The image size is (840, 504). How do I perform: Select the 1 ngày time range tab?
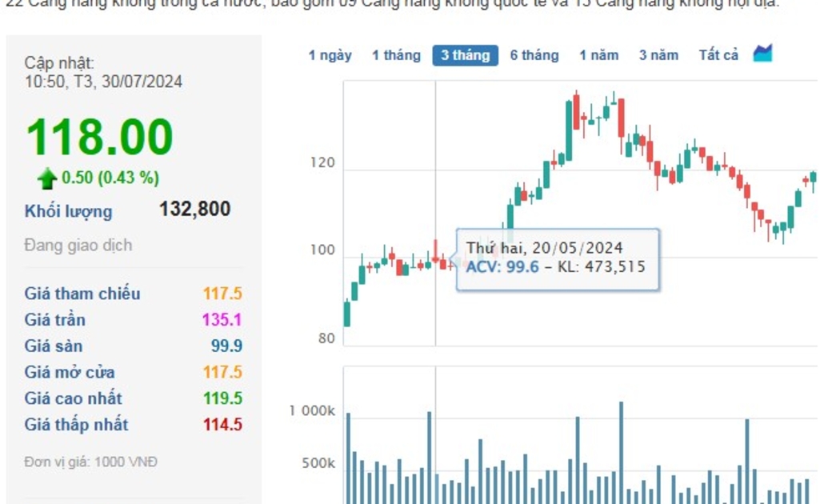330,55
